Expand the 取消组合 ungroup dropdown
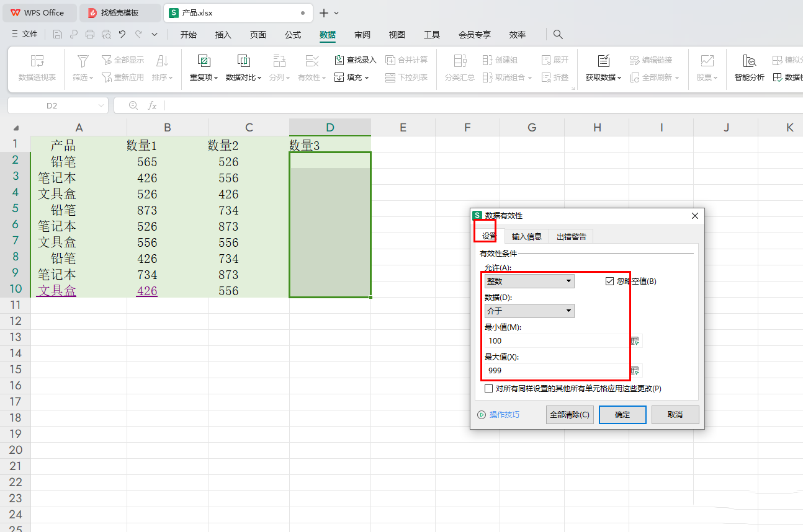 [529, 78]
